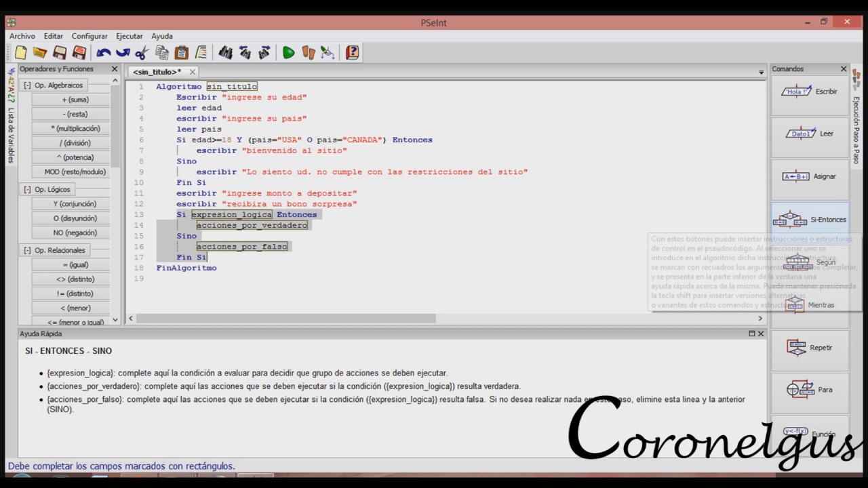Insert the + (suma) operator
This screenshot has height=488, width=868.
click(71, 100)
